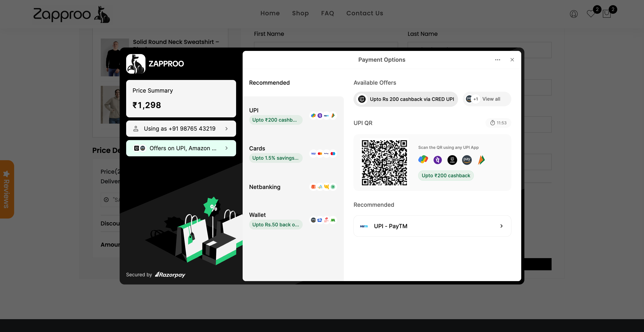
Task: Open the UPI - PayTM recommended option
Action: click(432, 226)
